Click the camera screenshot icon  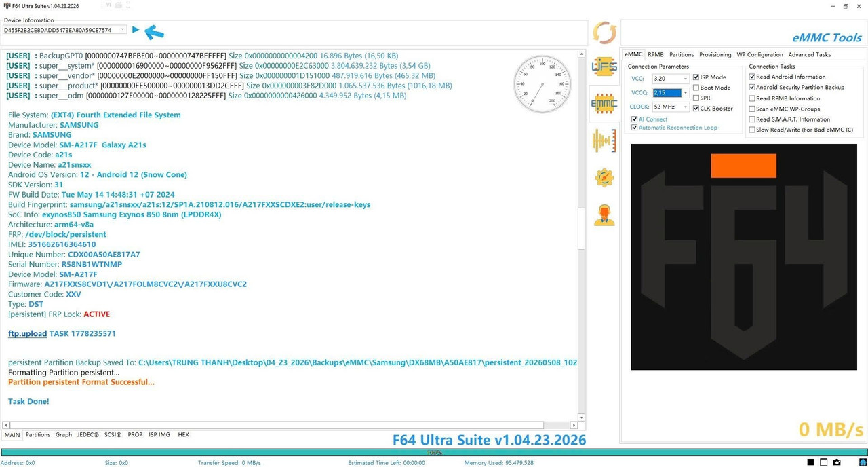(x=837, y=462)
